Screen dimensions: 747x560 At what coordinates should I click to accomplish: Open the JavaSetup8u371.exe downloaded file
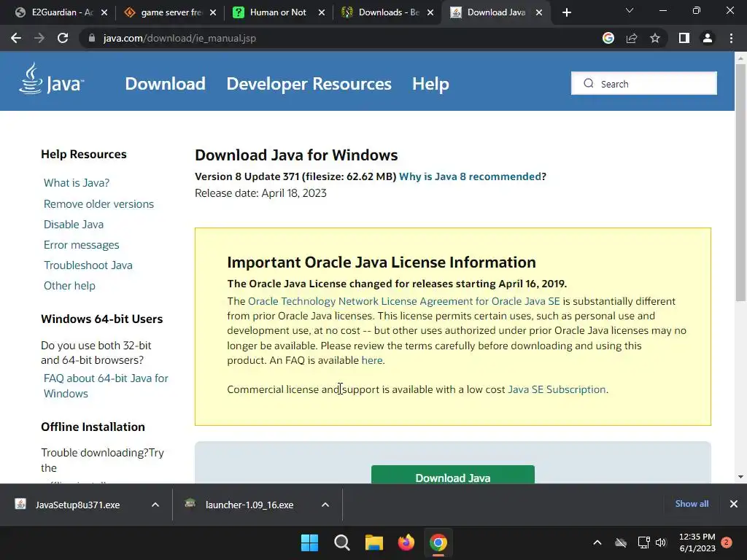(77, 505)
